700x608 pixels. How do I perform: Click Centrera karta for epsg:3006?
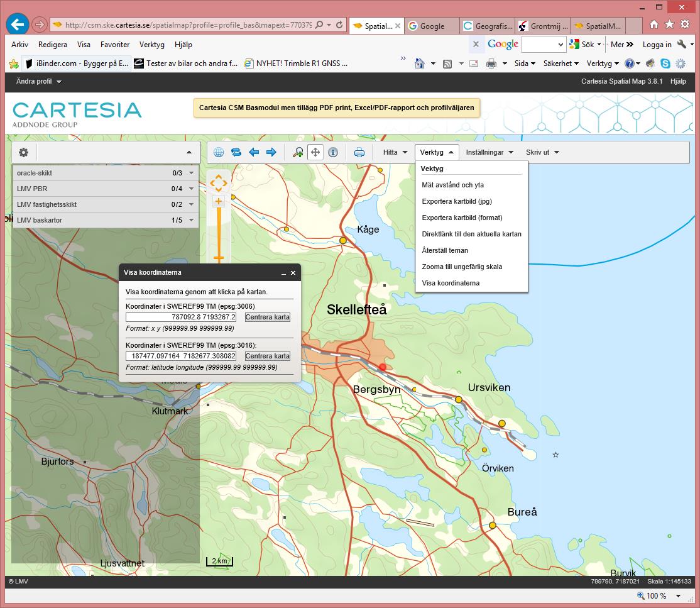coord(268,317)
